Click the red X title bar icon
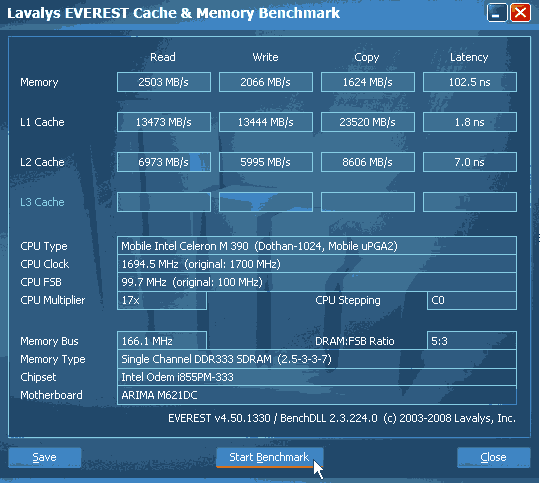The width and height of the screenshot is (540, 483). click(x=520, y=13)
